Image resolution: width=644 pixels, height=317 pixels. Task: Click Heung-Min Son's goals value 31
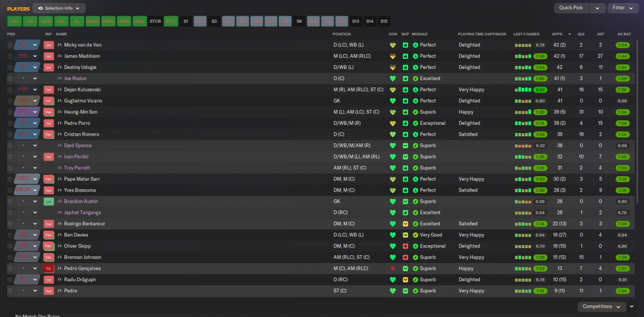point(581,112)
